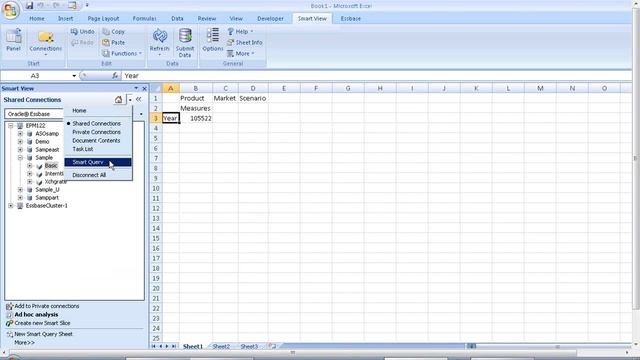640x360 pixels.
Task: Click the insert worksheet tab icon
Action: pyautogui.click(x=272, y=346)
